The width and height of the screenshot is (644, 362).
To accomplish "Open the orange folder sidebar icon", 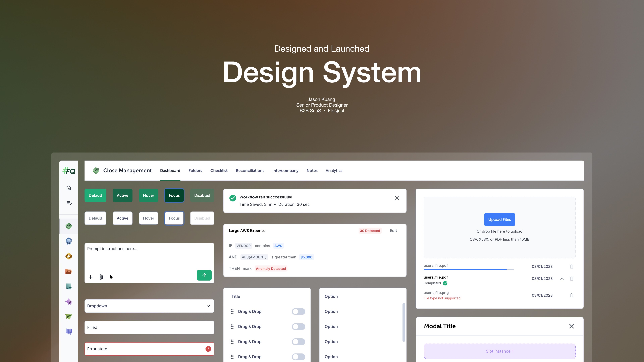I will 68,271.
